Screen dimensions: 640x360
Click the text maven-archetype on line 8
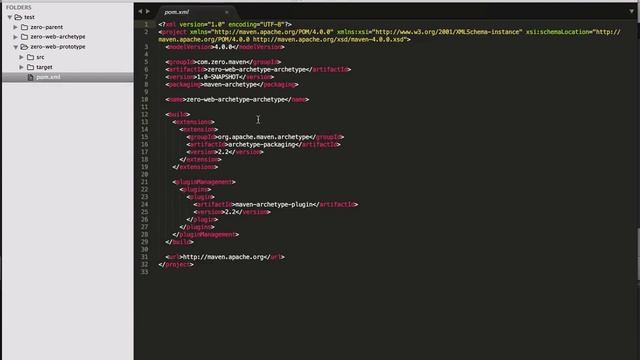point(229,84)
